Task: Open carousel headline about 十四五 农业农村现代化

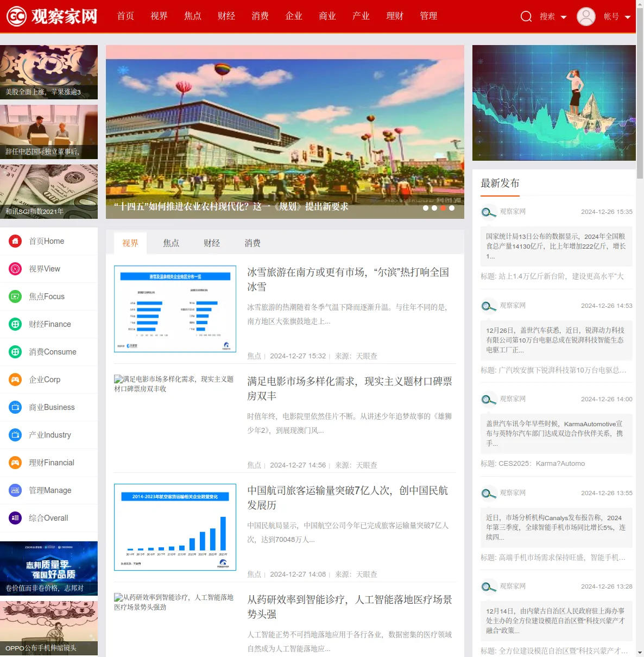Action: (231, 206)
